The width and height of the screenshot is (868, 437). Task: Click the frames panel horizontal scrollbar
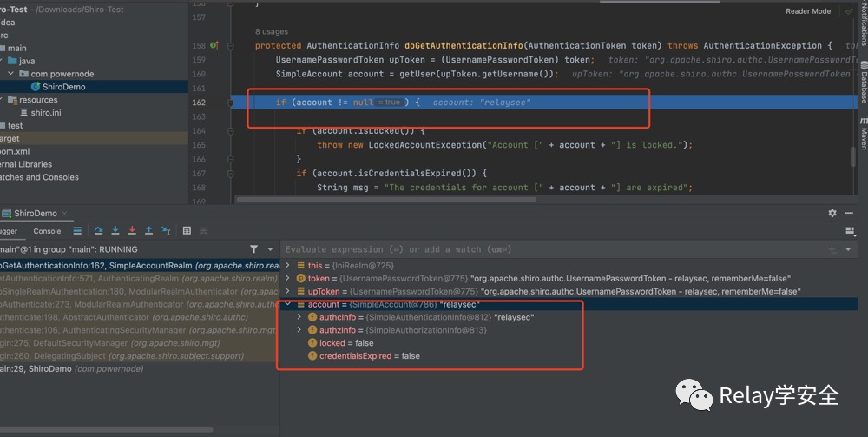point(106,430)
